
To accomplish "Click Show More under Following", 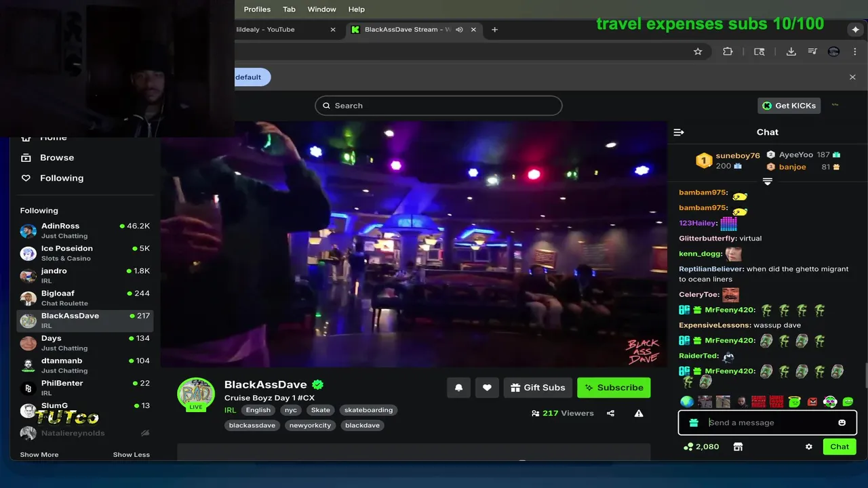I will (39, 455).
